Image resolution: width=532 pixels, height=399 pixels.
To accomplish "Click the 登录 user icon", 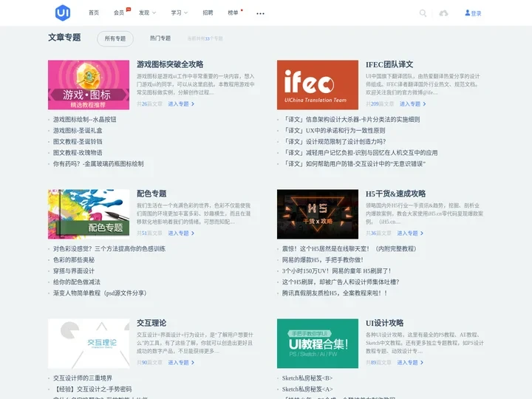I will (468, 13).
